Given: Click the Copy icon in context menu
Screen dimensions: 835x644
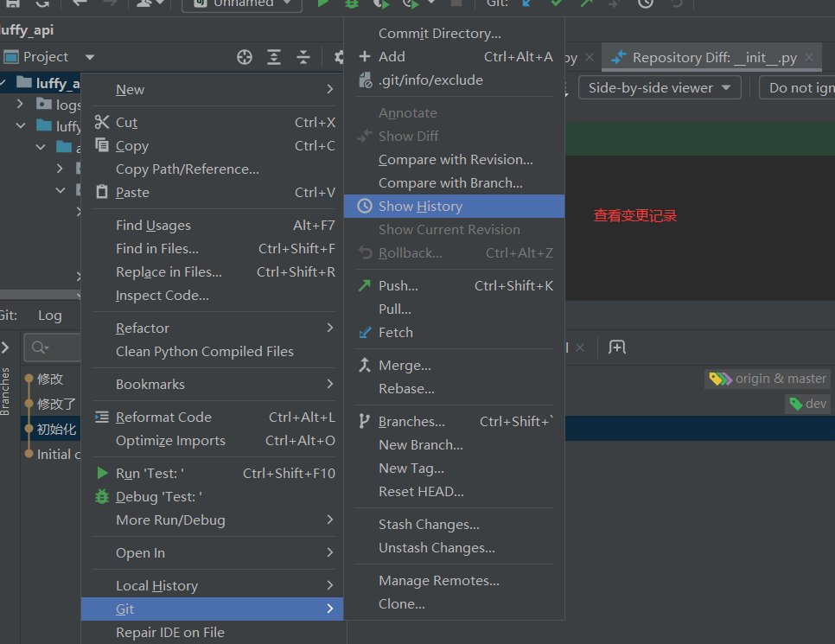Looking at the screenshot, I should pyautogui.click(x=102, y=145).
